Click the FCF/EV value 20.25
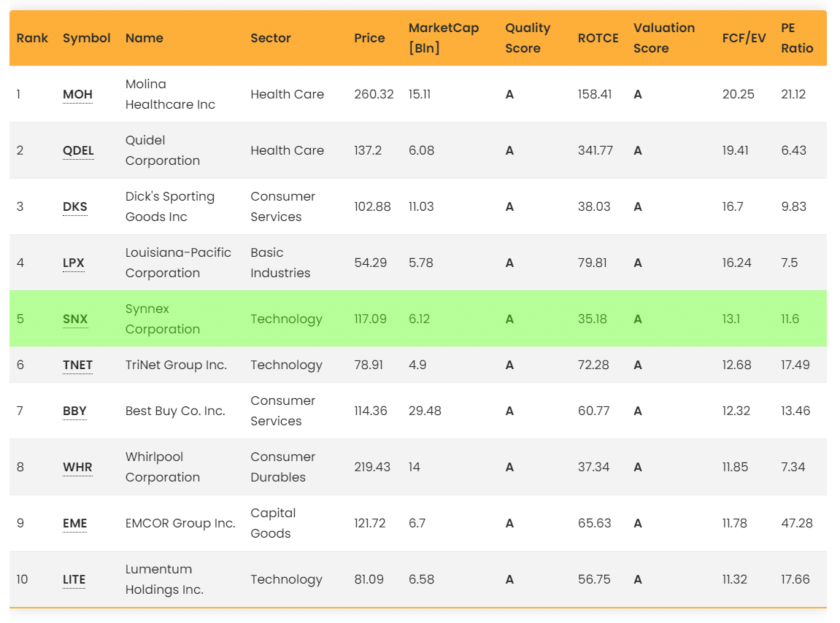The height and width of the screenshot is (623, 840). point(739,94)
